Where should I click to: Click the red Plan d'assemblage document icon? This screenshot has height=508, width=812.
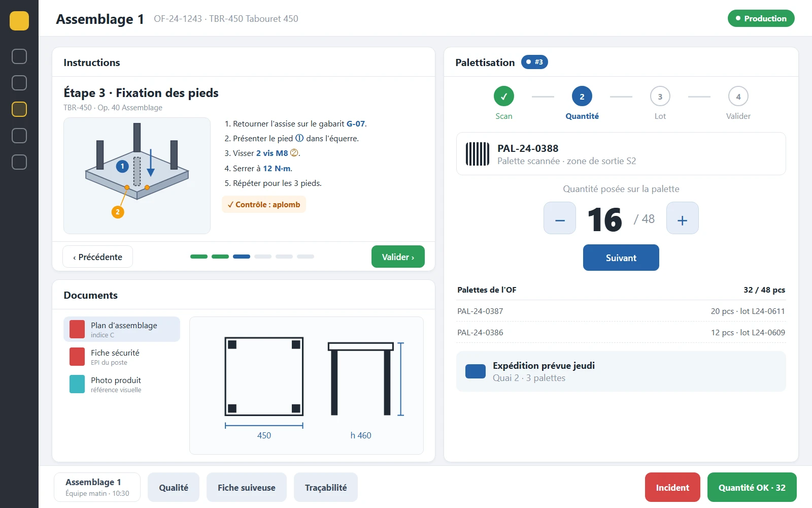77,329
